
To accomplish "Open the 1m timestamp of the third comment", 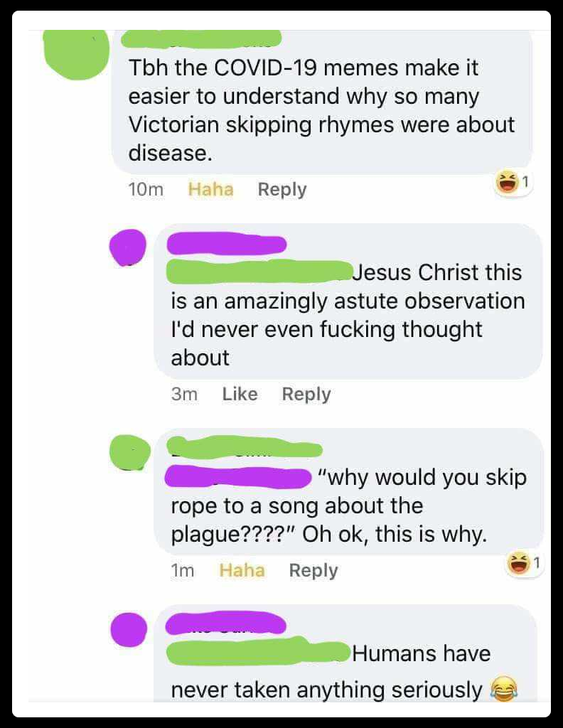I will pyautogui.click(x=183, y=571).
